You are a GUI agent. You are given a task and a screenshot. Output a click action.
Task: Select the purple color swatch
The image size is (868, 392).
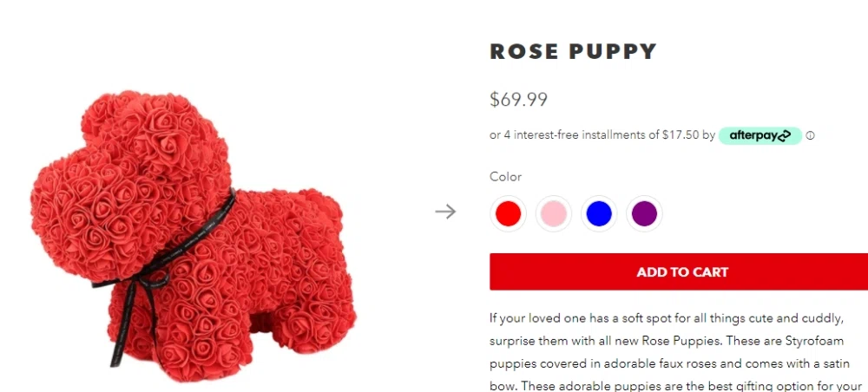tap(644, 213)
